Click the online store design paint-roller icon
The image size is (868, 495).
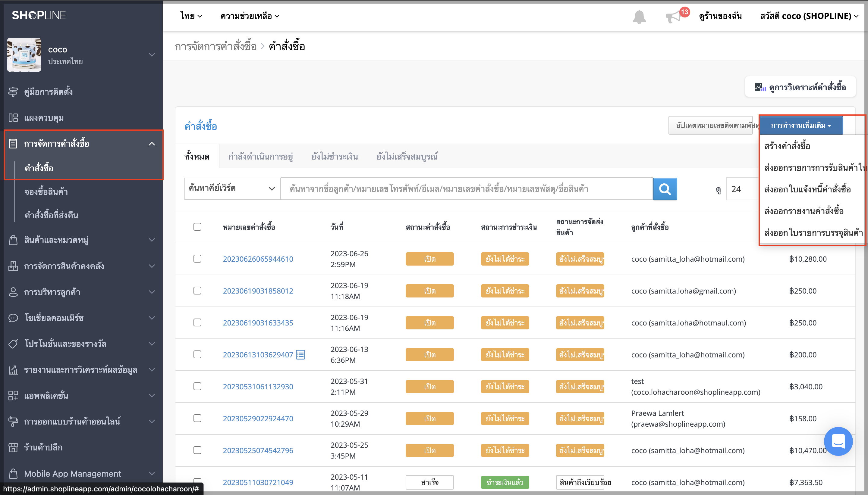point(13,421)
